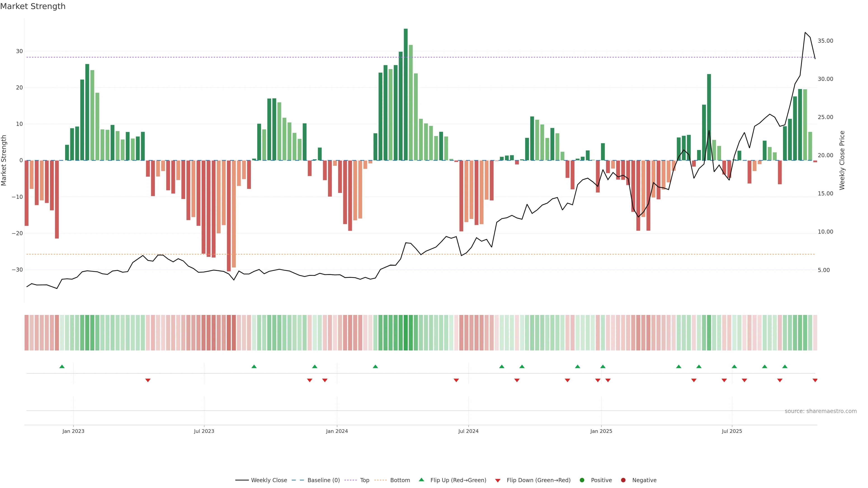Click the green Flip Up legend triangle

[x=421, y=480]
